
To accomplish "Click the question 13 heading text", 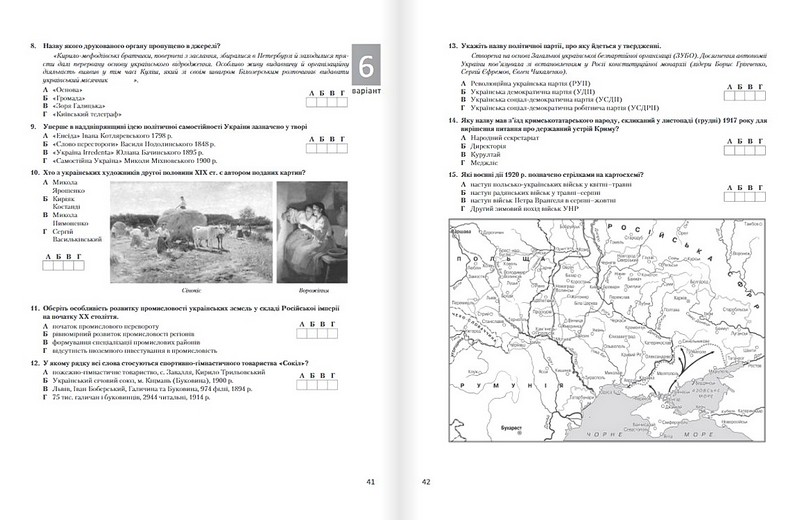I will coord(560,46).
